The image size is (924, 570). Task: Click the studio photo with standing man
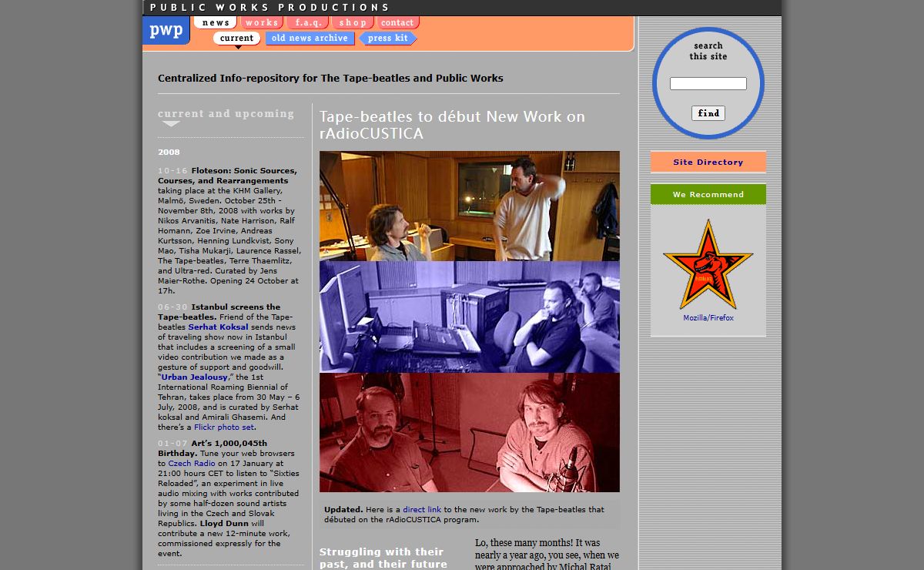click(470, 206)
